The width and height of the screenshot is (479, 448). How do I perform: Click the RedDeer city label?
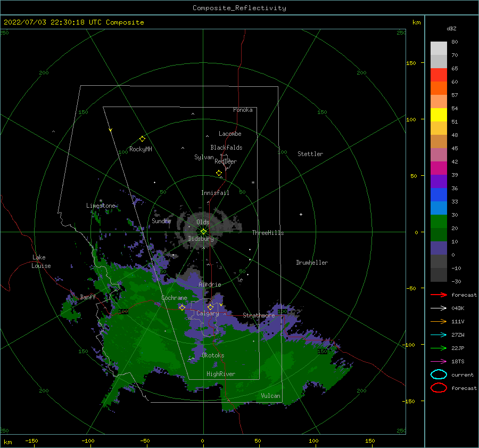pos(226,161)
